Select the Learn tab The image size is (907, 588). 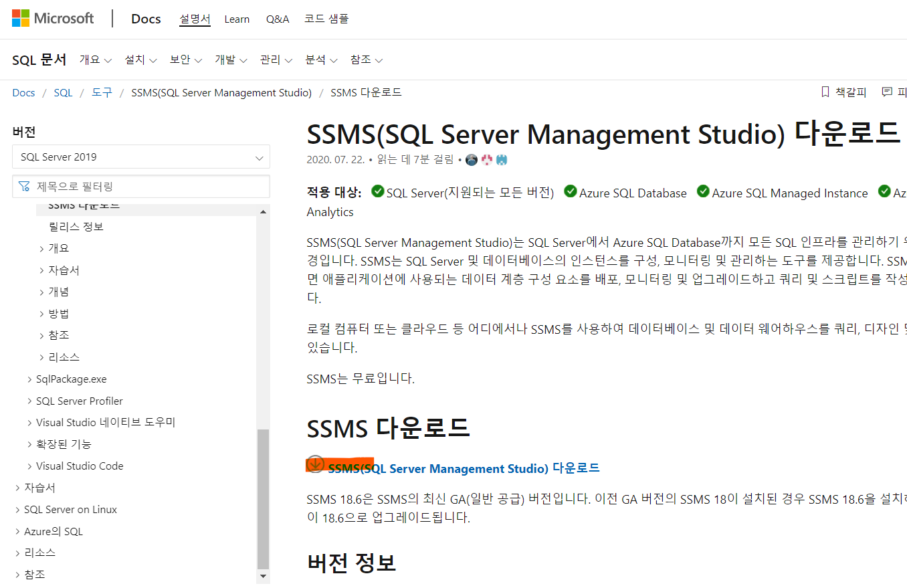237,19
